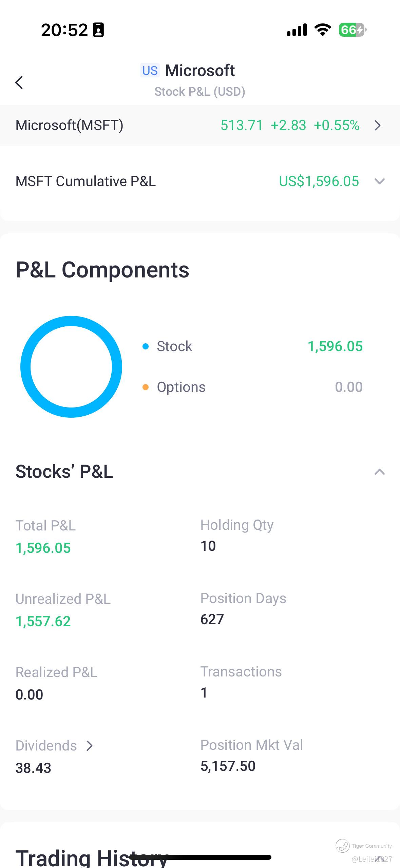This screenshot has width=400, height=868.
Task: Open the Dividends link
Action: 46,746
